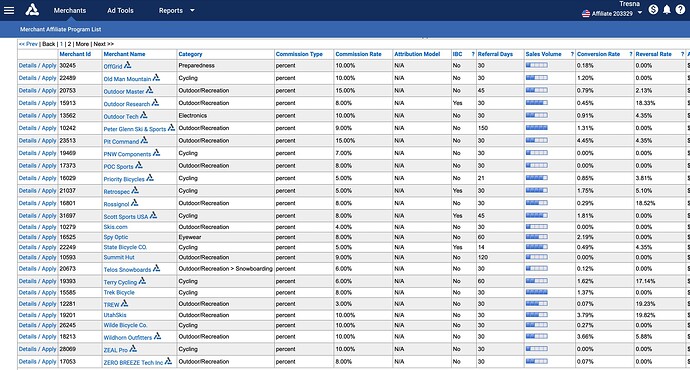Open Details / Apply for Trek Bicycle
This screenshot has width=690, height=370.
click(x=37, y=293)
